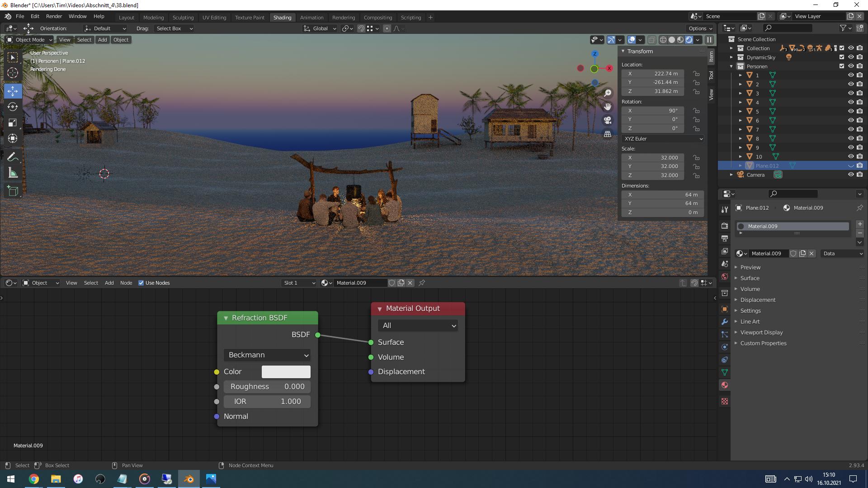Screen dimensions: 868x488
Task: Pin the node editor material
Action: (422, 283)
